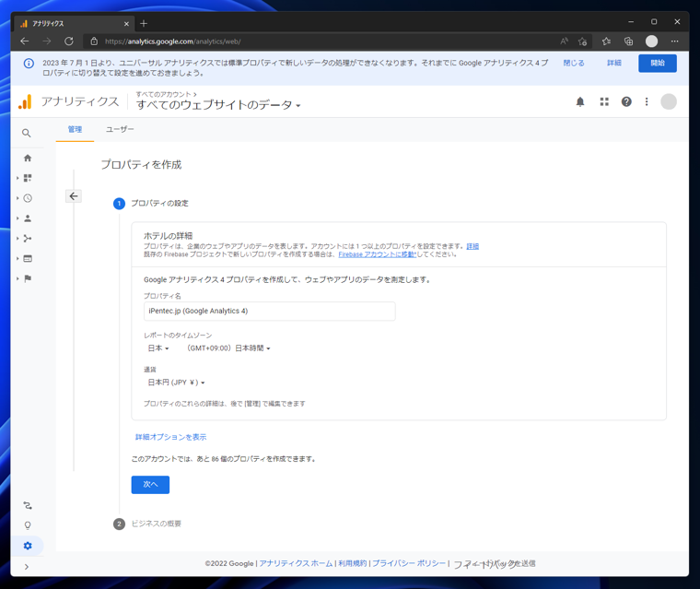Open the help question mark icon
This screenshot has height=589, width=700.
[x=626, y=102]
